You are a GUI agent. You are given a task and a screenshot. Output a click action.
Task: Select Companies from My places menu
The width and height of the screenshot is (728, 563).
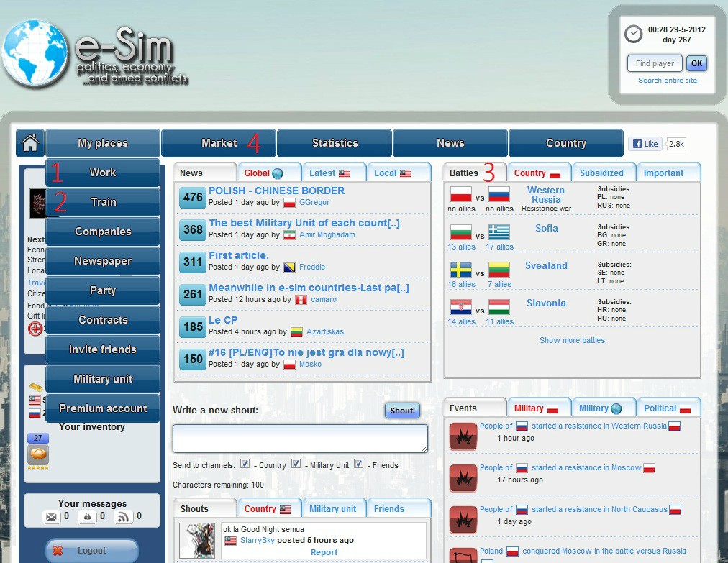(x=103, y=232)
